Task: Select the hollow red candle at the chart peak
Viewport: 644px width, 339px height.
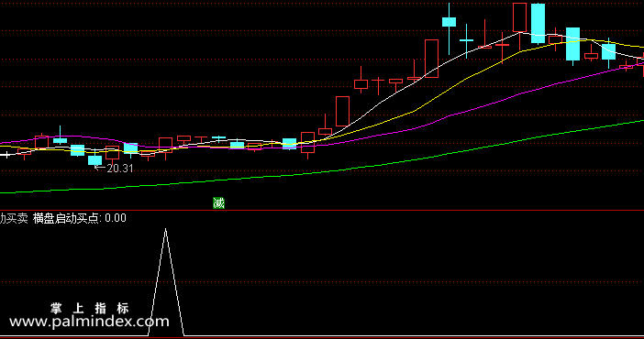Action: 519,17
